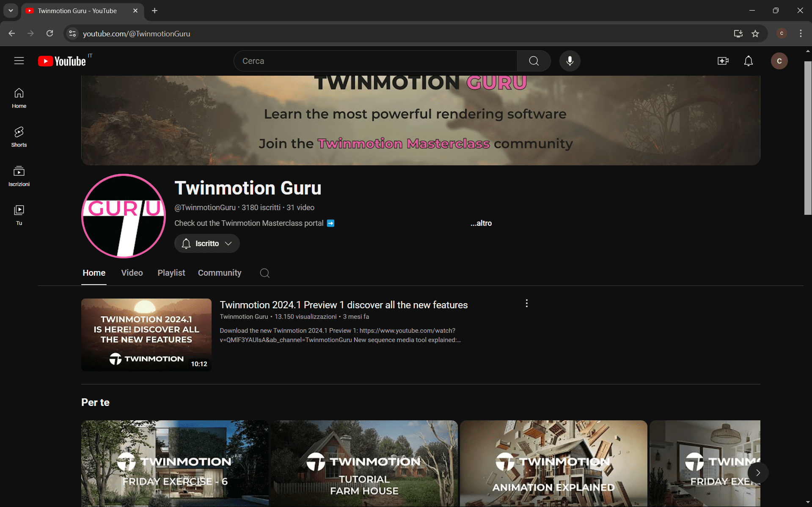Image resolution: width=812 pixels, height=507 pixels.
Task: Open Twinmotion 2024.1 Preview 1 video title
Action: (x=343, y=305)
